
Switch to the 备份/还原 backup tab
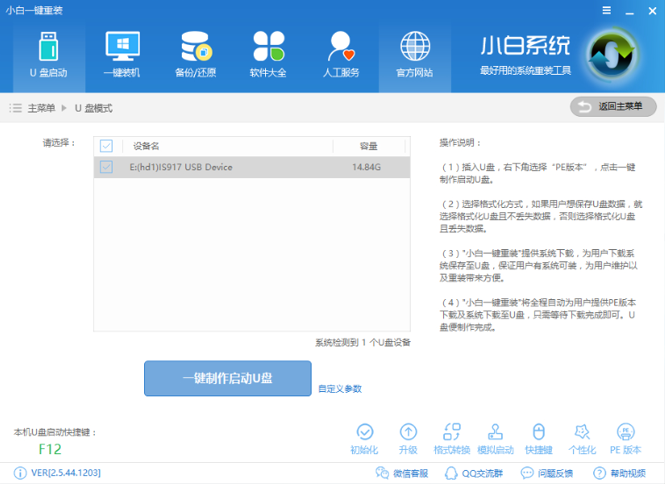pyautogui.click(x=195, y=54)
